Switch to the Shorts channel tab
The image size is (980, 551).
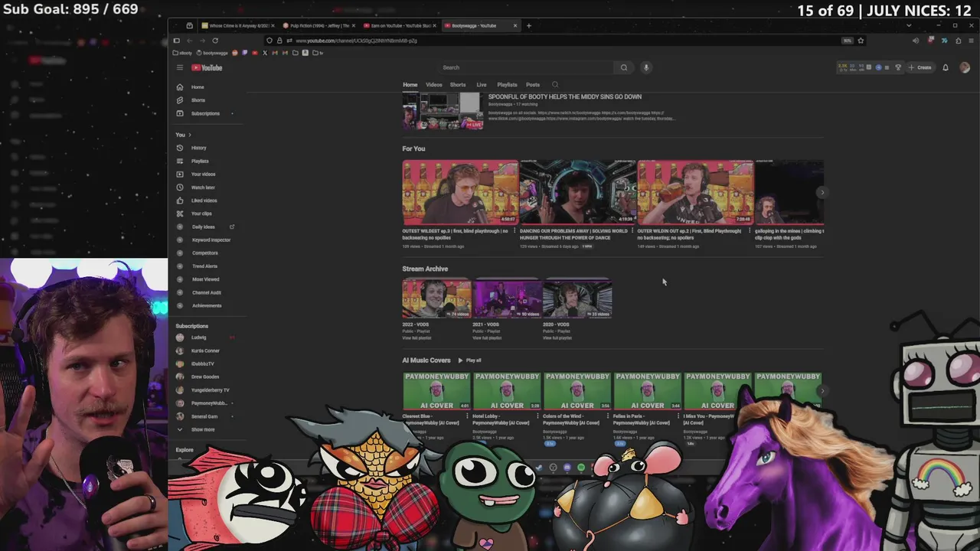click(x=458, y=85)
